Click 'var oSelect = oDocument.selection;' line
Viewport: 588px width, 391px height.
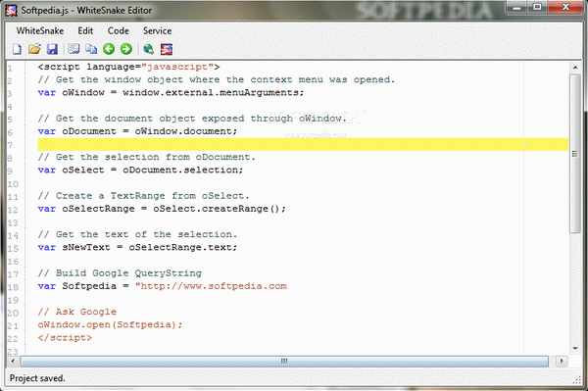(x=140, y=170)
